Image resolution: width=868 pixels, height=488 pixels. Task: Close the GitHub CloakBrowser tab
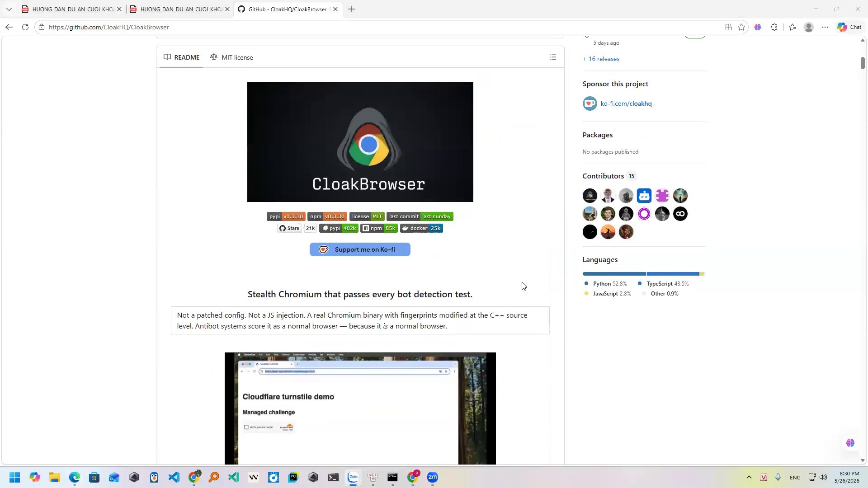[335, 9]
